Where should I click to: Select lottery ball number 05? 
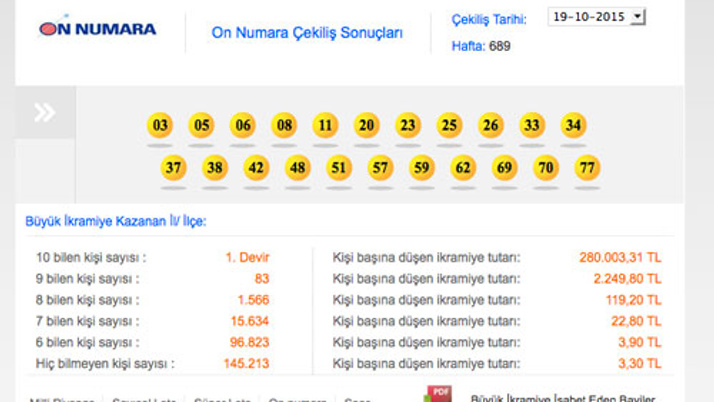pyautogui.click(x=201, y=125)
